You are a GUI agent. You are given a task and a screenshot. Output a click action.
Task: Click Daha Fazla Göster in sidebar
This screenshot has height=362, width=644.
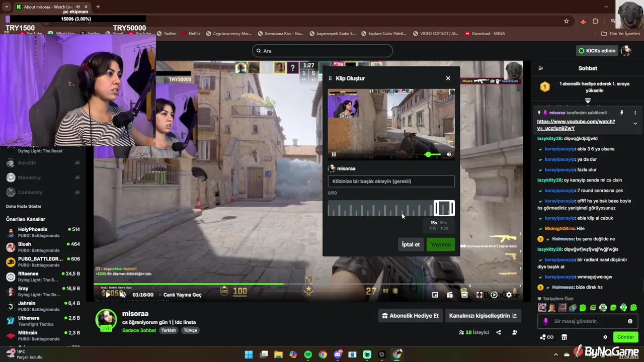[24, 206]
